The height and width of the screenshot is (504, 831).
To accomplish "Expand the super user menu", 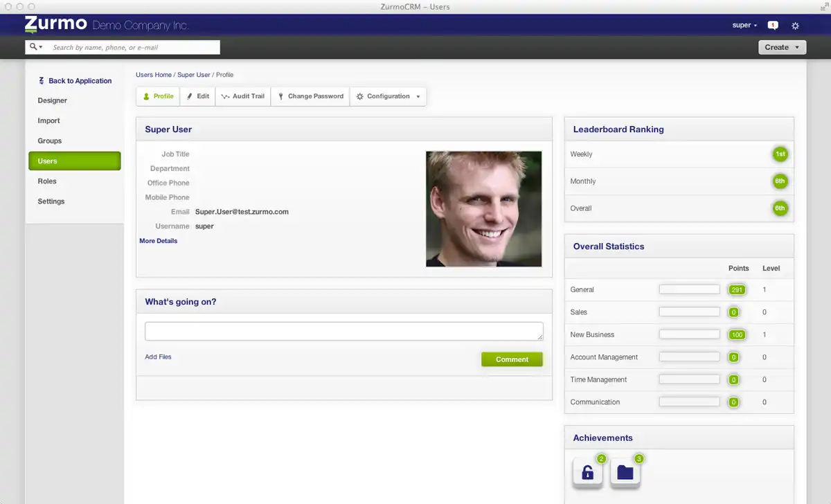I will [x=744, y=26].
